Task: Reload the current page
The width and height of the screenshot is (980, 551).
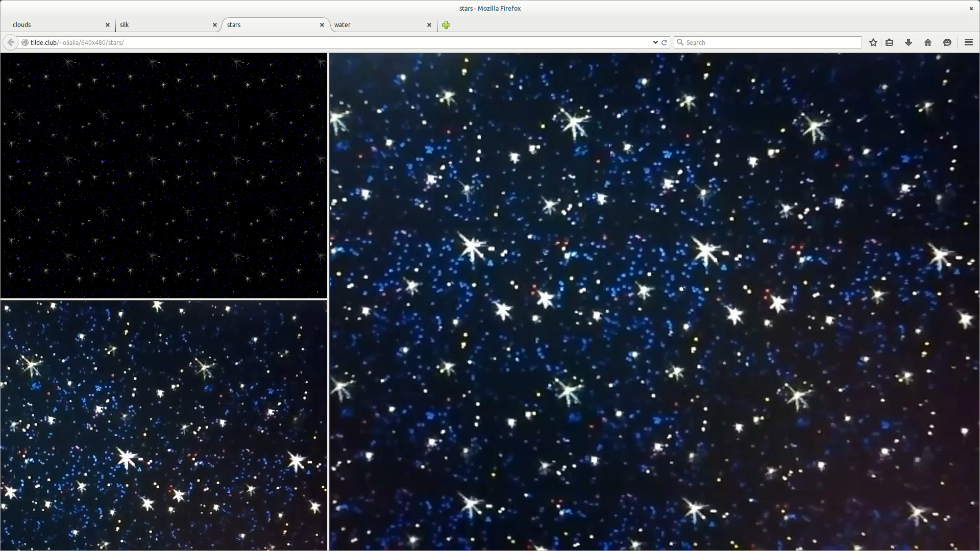Action: tap(665, 42)
